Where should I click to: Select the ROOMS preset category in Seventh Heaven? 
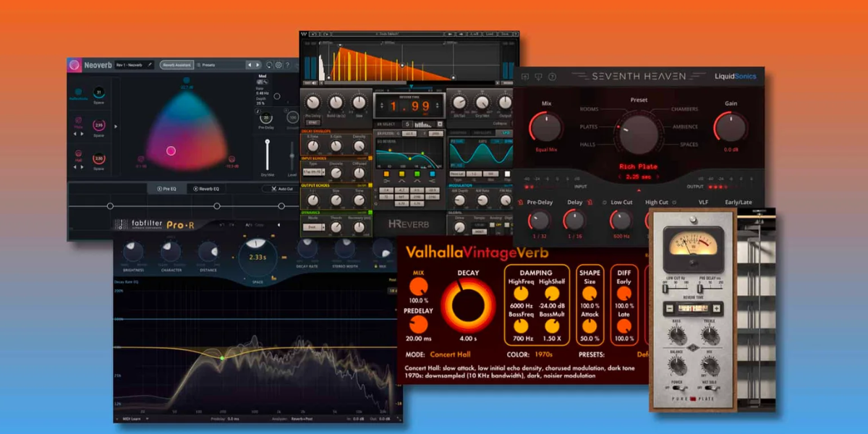click(x=589, y=109)
